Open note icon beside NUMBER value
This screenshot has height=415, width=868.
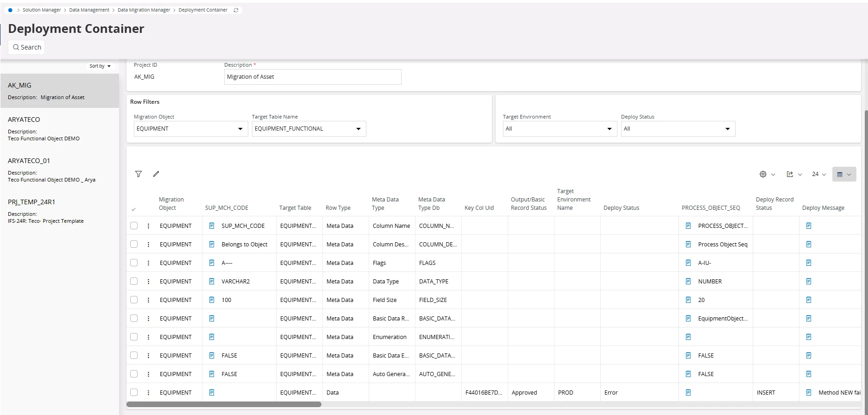click(688, 281)
